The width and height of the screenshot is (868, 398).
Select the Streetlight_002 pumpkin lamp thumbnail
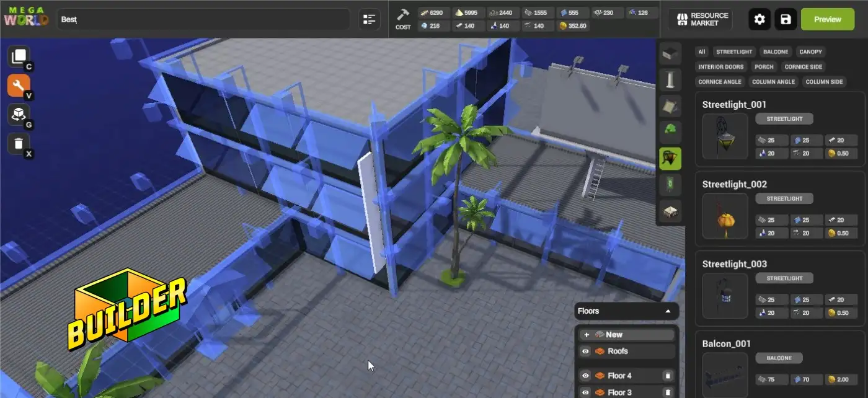click(725, 217)
